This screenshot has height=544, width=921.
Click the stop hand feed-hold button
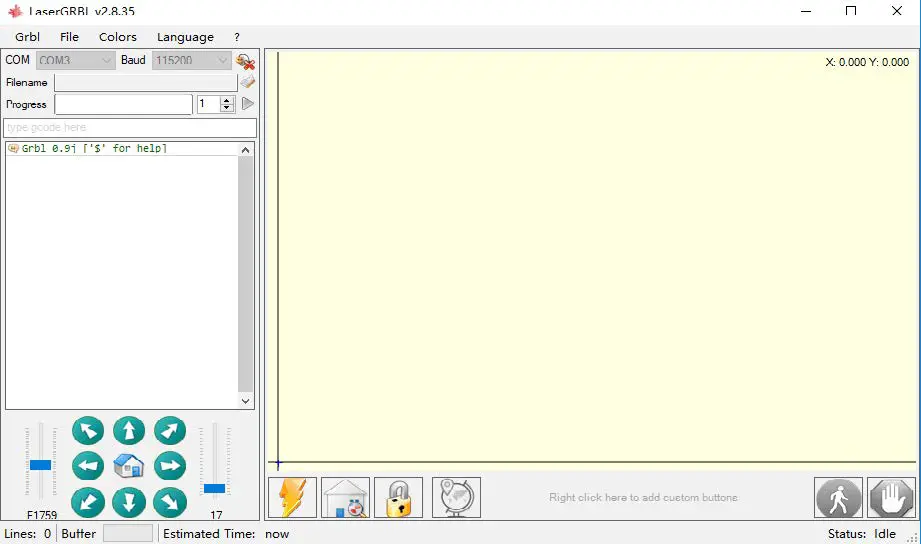tap(891, 498)
